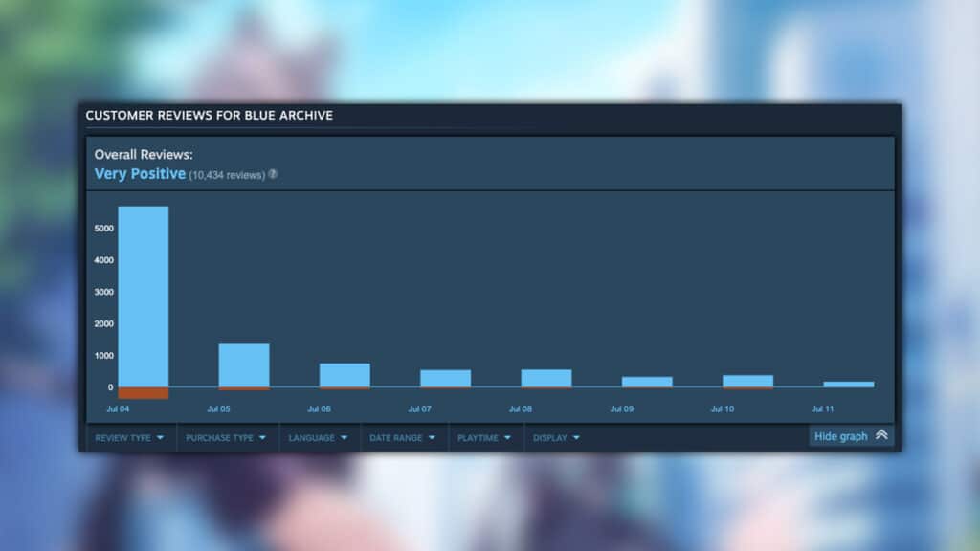Click the Jul 10 positive bar
This screenshot has height=551, width=980.
(x=747, y=381)
